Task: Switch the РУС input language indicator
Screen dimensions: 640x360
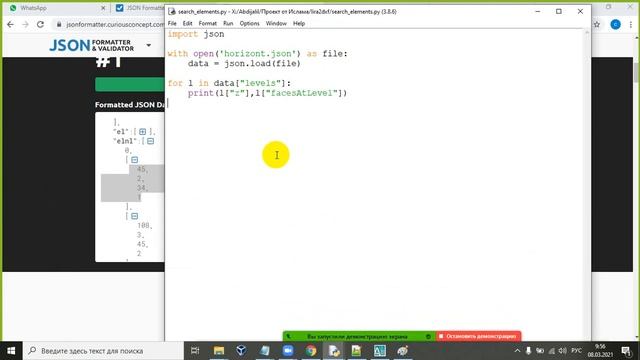Action: pos(576,351)
